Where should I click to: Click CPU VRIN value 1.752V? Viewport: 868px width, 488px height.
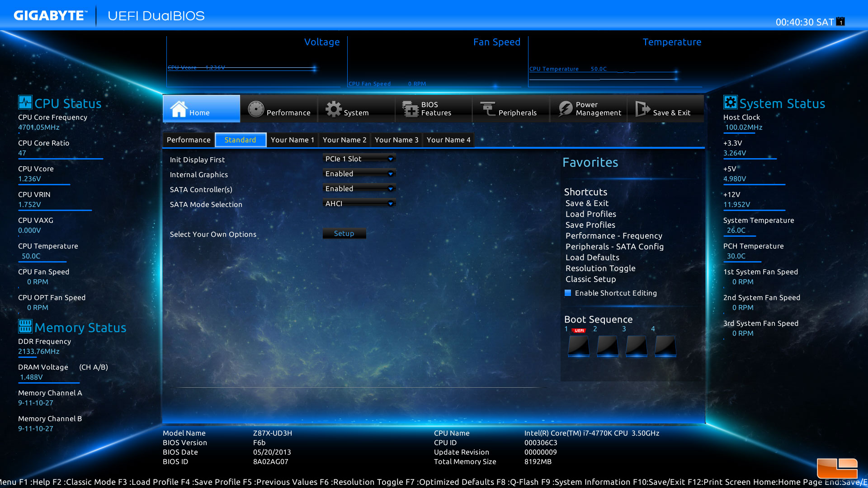[x=29, y=205]
